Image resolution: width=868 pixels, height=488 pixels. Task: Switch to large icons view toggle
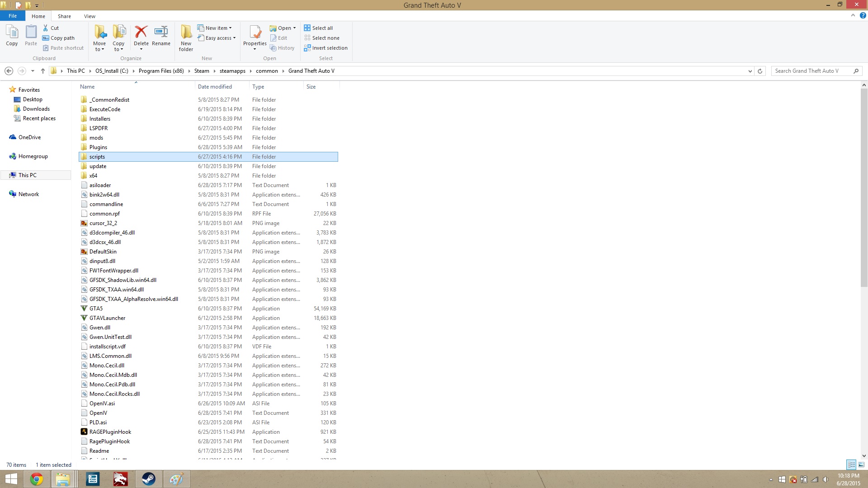(861, 465)
